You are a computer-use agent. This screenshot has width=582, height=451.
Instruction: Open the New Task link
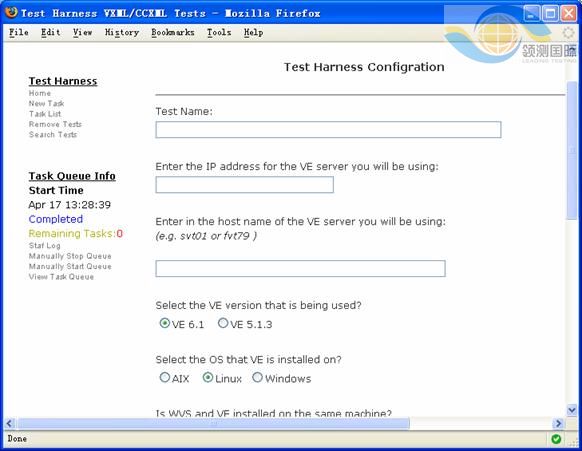pos(46,104)
